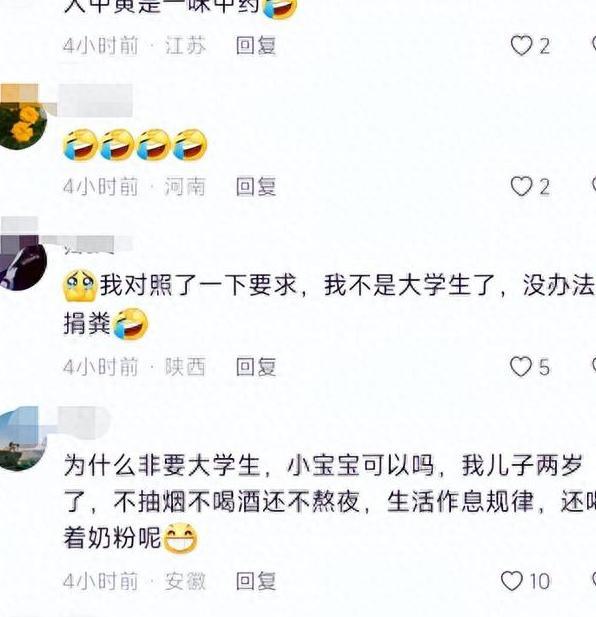The width and height of the screenshot is (596, 617).
Task: Tap the crying emoji before 我对照了
Action: [80, 286]
